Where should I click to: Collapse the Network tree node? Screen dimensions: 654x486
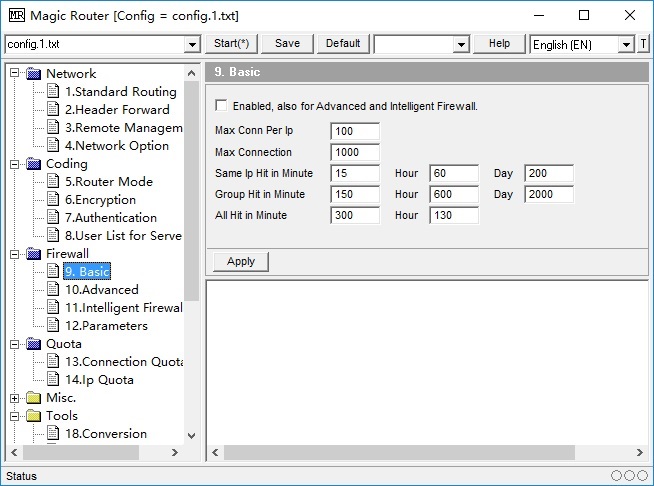[x=14, y=73]
